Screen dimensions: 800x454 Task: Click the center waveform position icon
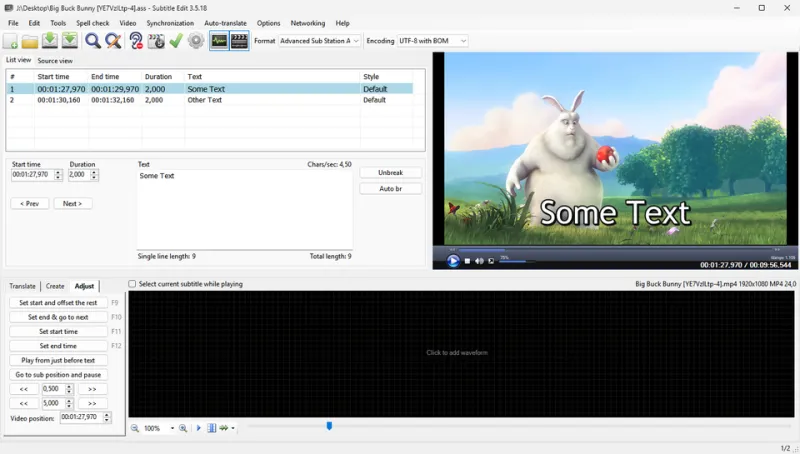tap(211, 428)
